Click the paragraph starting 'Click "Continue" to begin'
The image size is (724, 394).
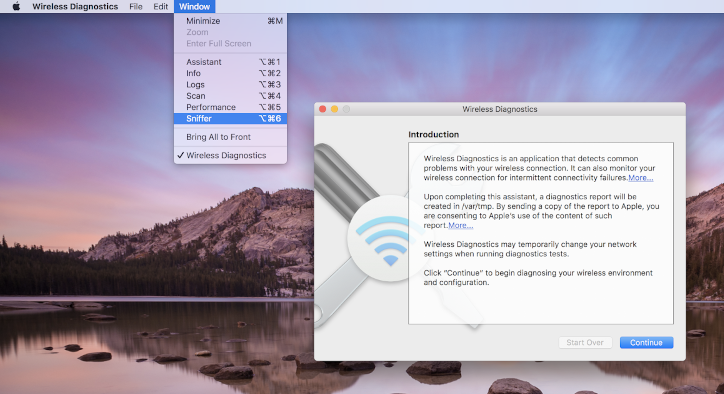pos(538,278)
